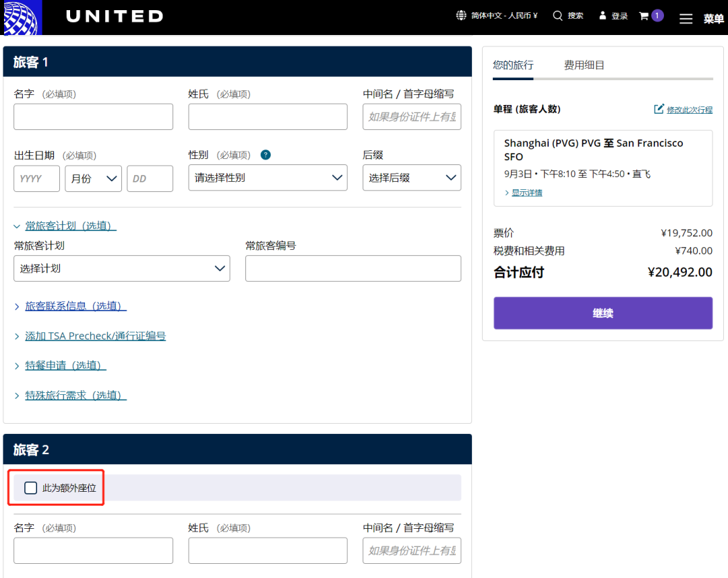This screenshot has width=728, height=578.
Task: Click traveler 1 middle name field
Action: click(412, 117)
